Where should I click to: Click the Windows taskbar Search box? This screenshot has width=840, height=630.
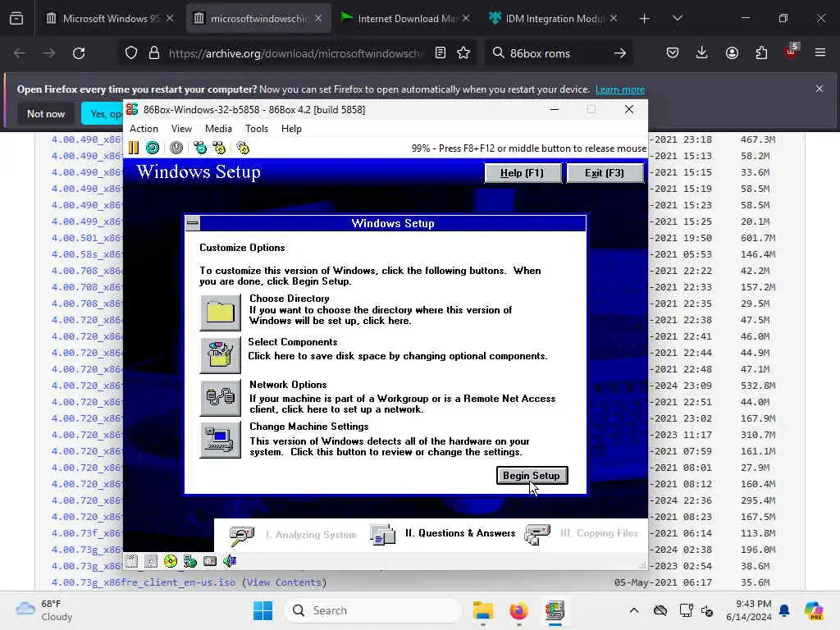[374, 610]
